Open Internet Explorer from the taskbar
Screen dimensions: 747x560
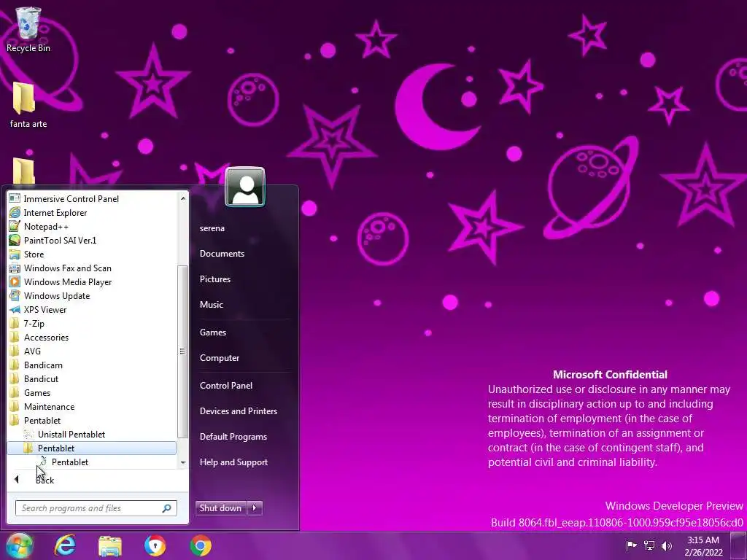pyautogui.click(x=65, y=545)
